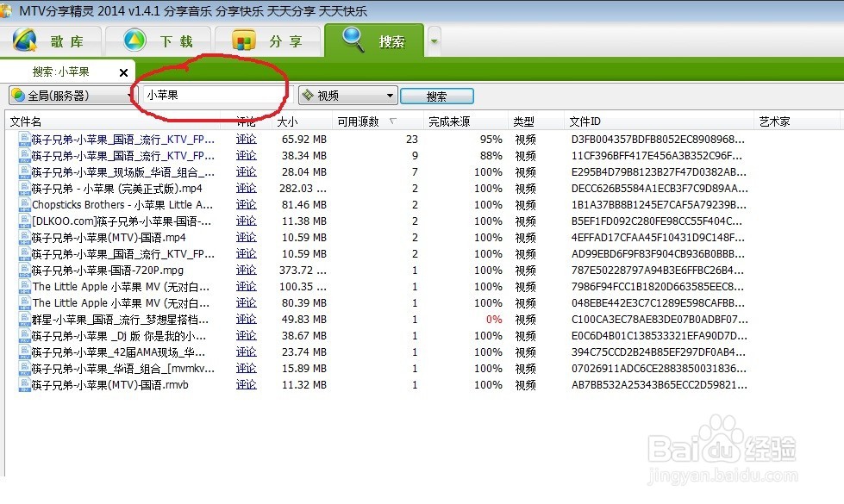Click the 歌库 globe icon

tap(25, 40)
